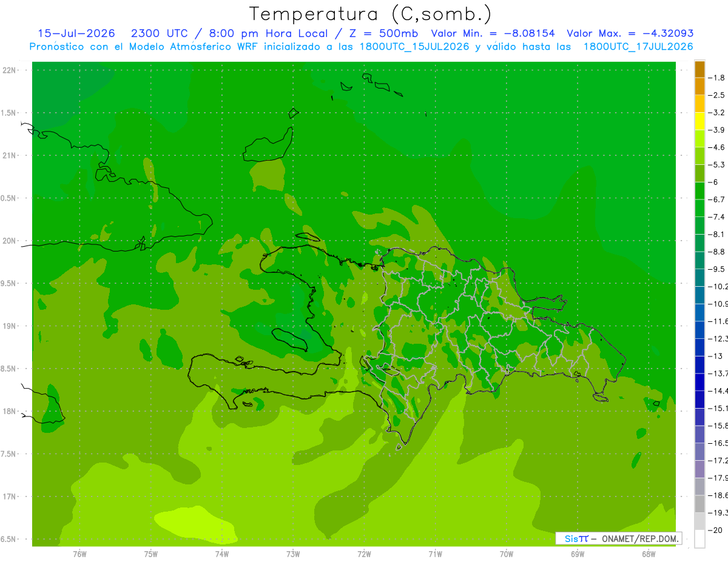
Task: Click the date "15-Jul-2026" in the header
Action: click(x=76, y=34)
